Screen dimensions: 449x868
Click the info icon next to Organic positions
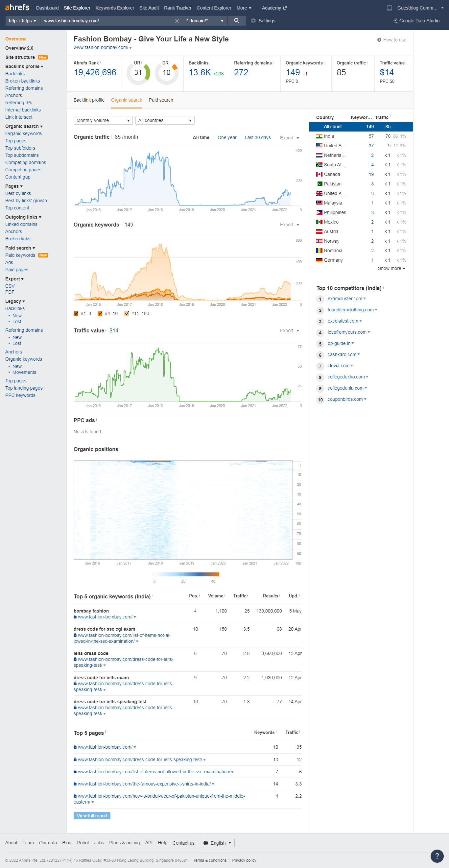click(x=120, y=448)
